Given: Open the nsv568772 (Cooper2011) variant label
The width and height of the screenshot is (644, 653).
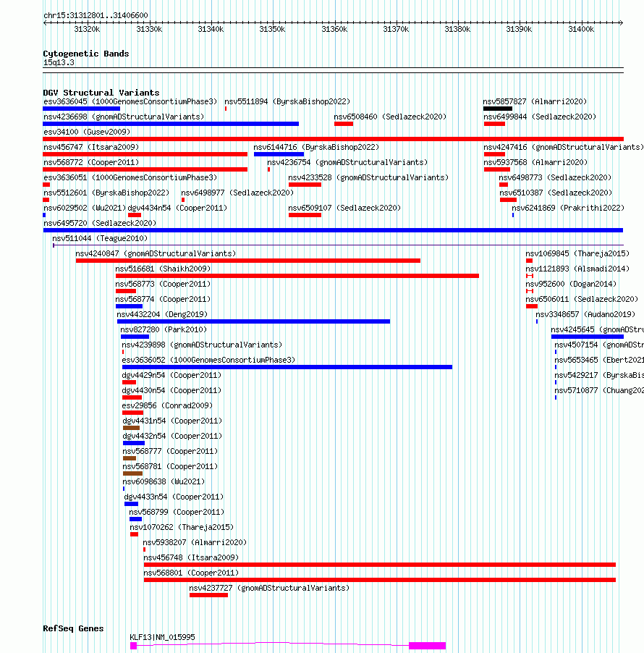Looking at the screenshot, I should coord(91,162).
